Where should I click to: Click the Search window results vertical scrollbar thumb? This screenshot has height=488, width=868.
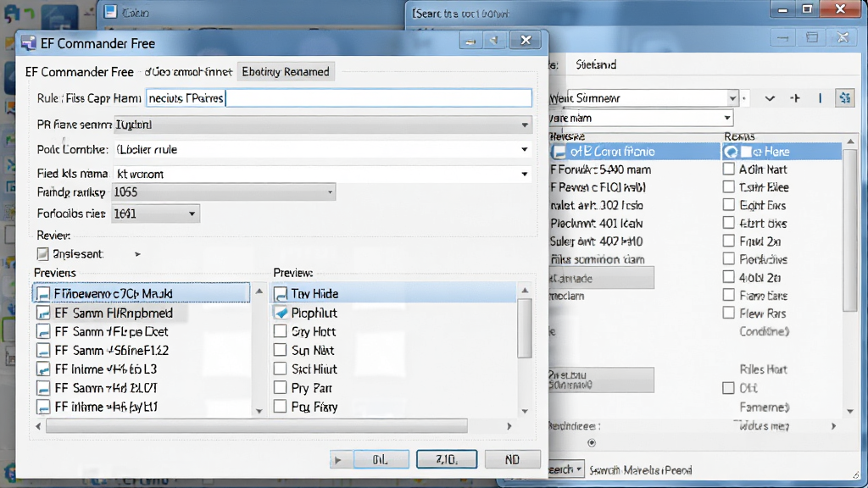[850, 229]
